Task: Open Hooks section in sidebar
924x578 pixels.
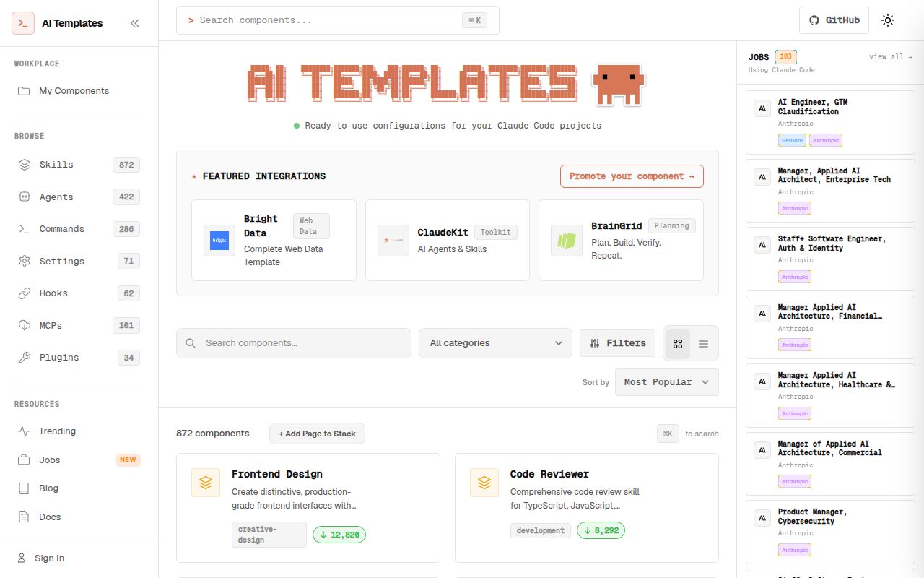Action: (79, 293)
